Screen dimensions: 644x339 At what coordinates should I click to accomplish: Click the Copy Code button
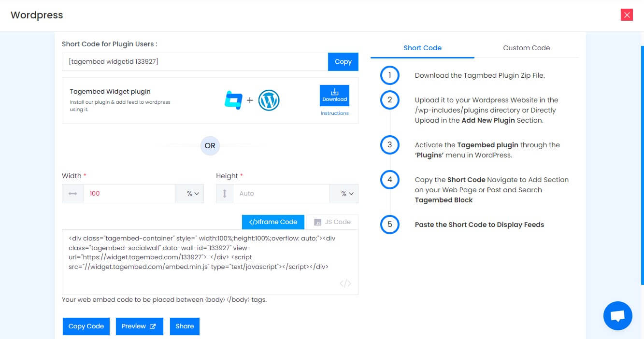click(x=86, y=326)
